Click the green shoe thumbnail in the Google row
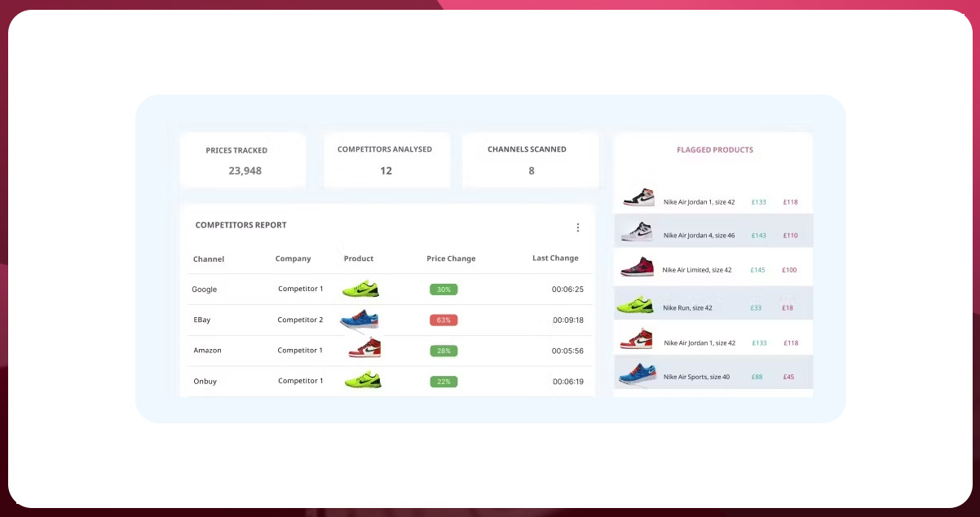Image resolution: width=980 pixels, height=517 pixels. [360, 289]
